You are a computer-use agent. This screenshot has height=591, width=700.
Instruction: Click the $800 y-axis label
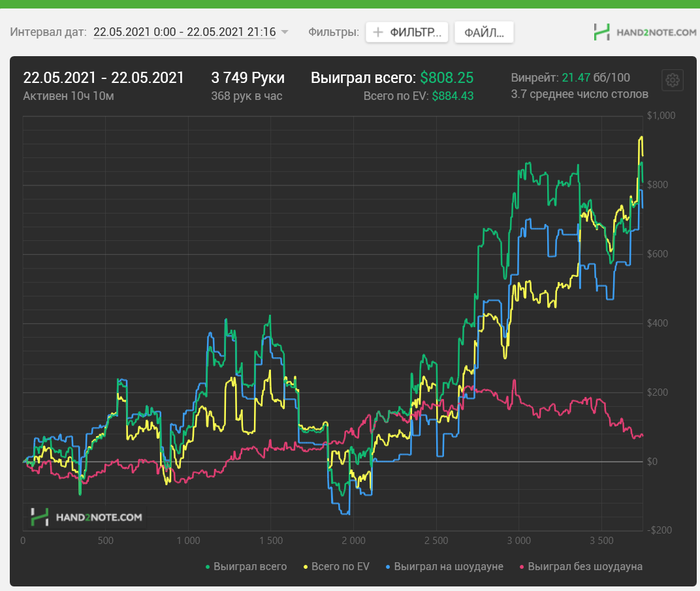(x=658, y=185)
